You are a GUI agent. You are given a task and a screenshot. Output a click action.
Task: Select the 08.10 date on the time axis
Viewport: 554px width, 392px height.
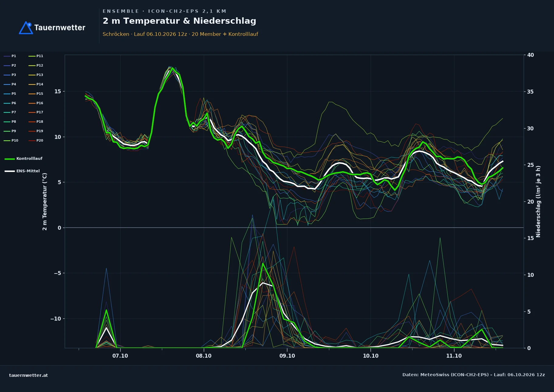[x=204, y=356]
